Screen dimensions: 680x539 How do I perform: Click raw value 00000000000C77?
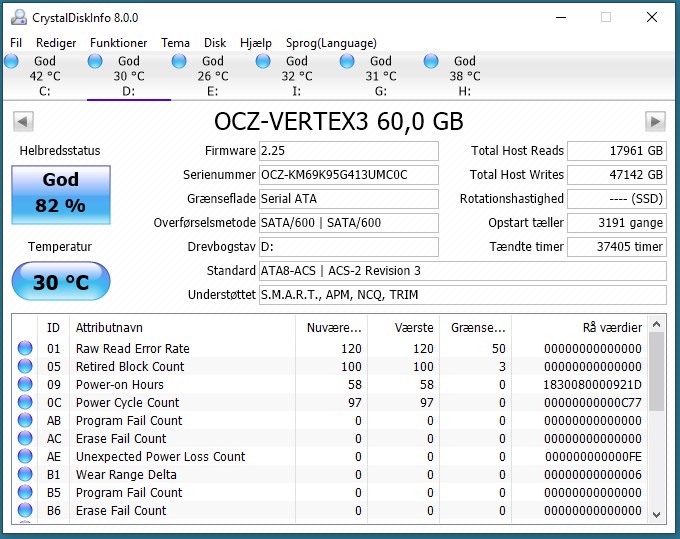point(592,403)
